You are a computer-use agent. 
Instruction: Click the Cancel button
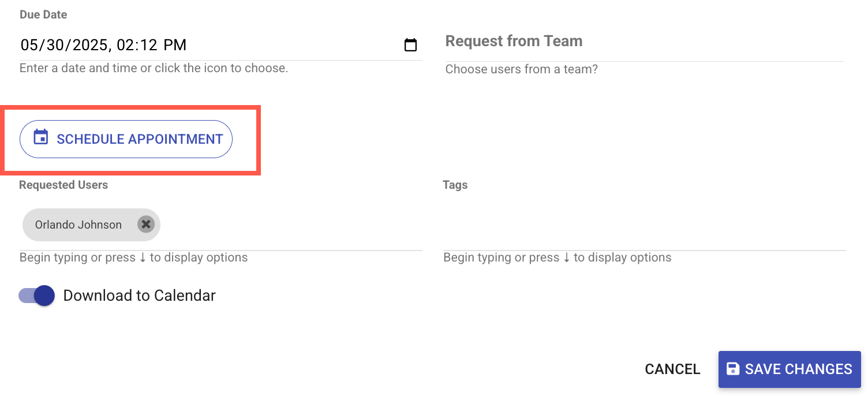pyautogui.click(x=672, y=369)
